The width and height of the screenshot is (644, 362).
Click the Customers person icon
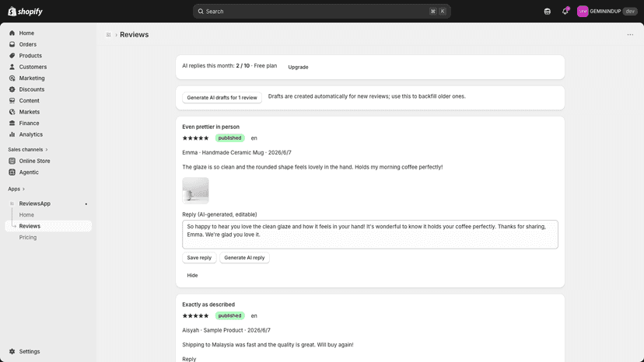pos(12,67)
